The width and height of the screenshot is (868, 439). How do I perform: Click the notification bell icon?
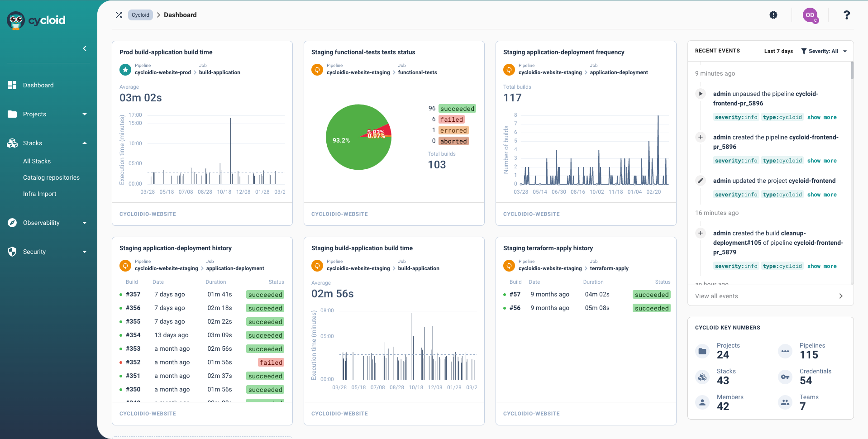[x=773, y=15]
